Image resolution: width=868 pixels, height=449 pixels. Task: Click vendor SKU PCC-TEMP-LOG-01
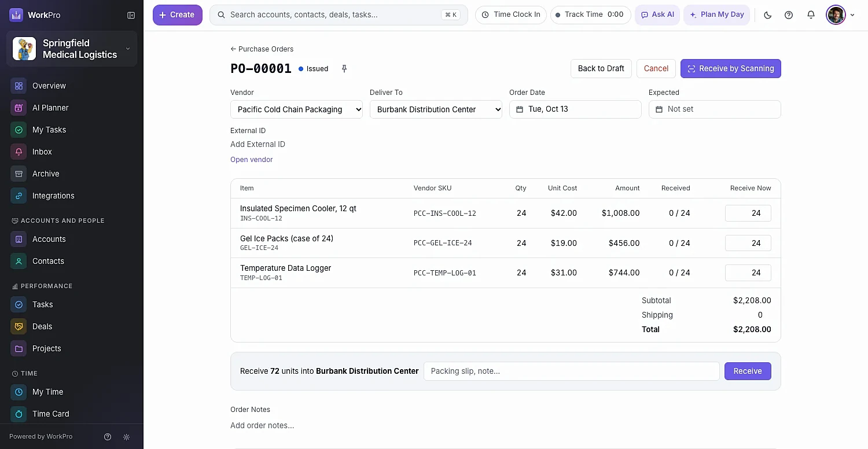[x=445, y=273]
